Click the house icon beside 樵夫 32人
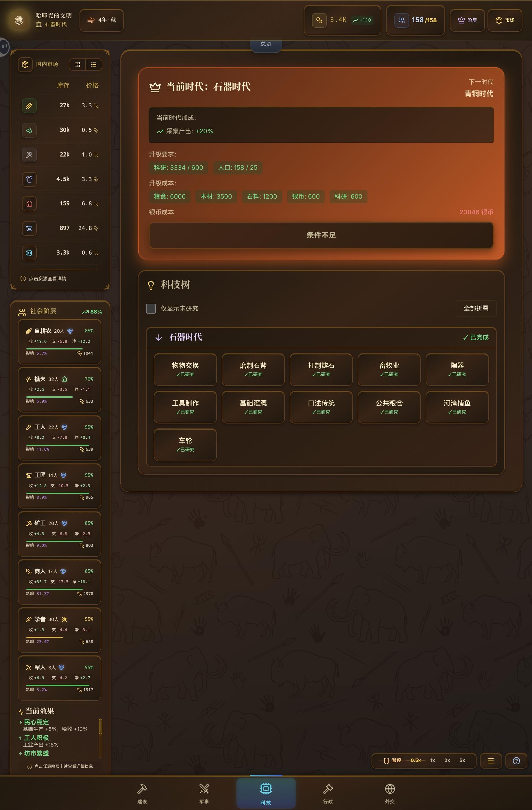The image size is (532, 810). click(x=64, y=379)
